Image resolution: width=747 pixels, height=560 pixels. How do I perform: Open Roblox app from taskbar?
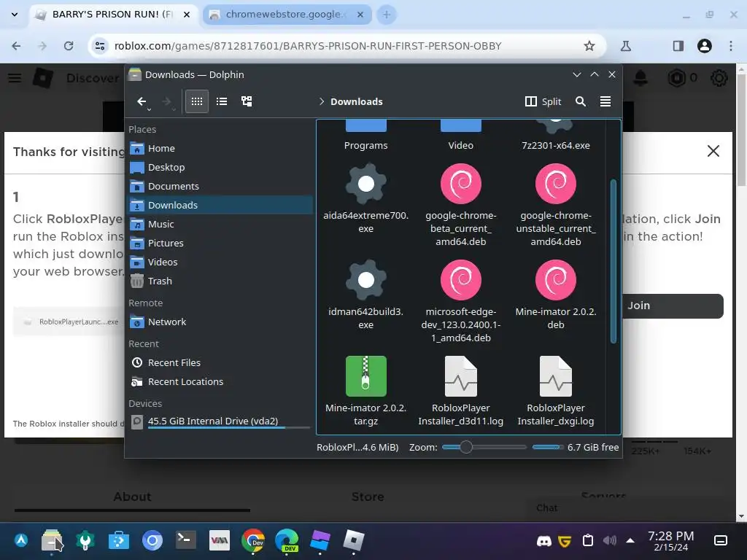click(354, 540)
